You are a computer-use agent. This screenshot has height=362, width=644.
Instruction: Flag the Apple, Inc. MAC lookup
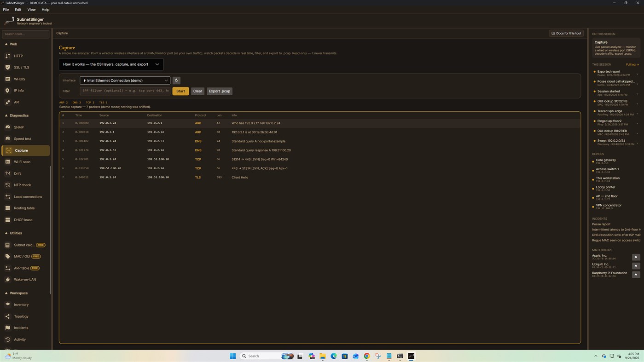pyautogui.click(x=636, y=257)
